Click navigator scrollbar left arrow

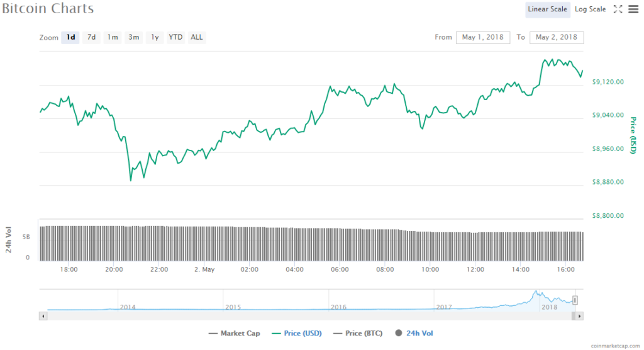click(x=43, y=316)
